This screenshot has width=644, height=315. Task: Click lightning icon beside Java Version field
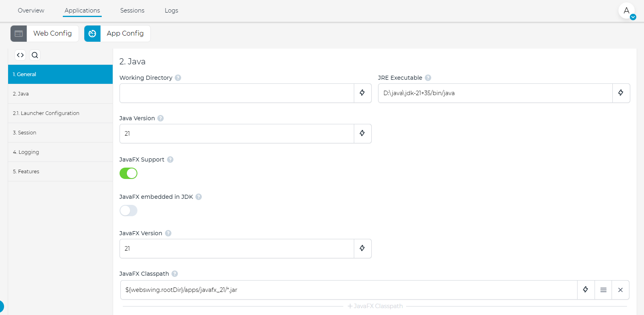(362, 134)
